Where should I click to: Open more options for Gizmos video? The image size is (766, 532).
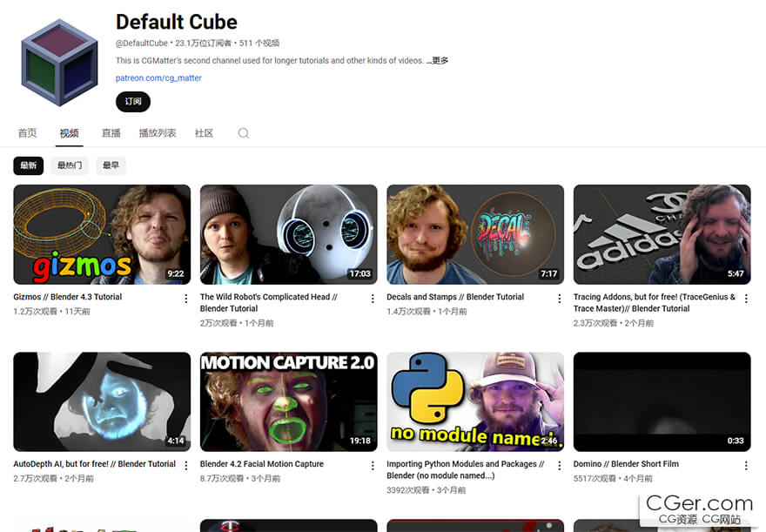pos(186,299)
